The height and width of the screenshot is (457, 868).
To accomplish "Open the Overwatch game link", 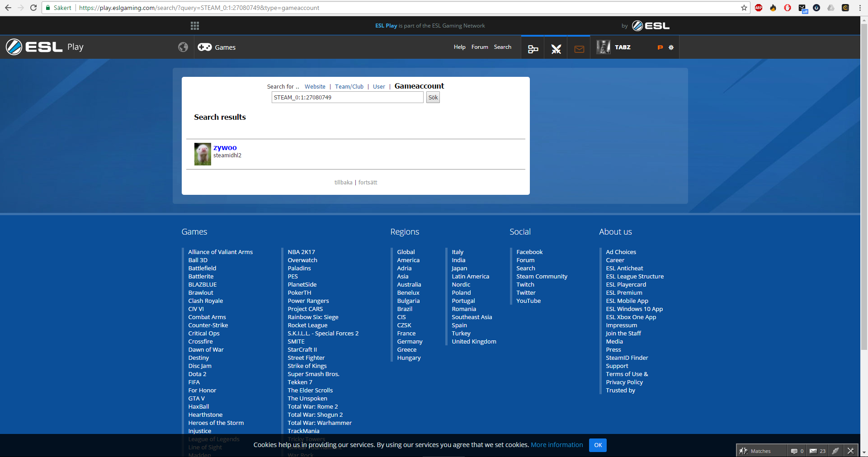I will pyautogui.click(x=302, y=260).
